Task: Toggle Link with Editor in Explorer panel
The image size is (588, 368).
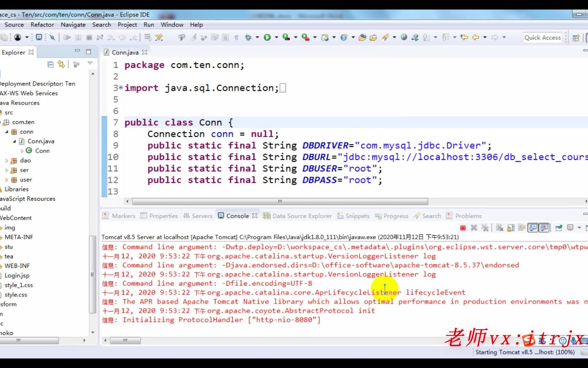Action: tap(61, 64)
